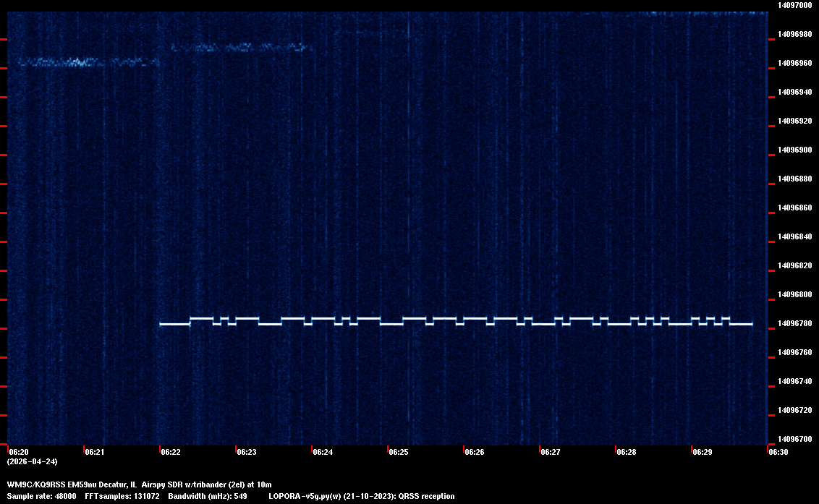Click the 14096700 frequency label

pos(794,439)
